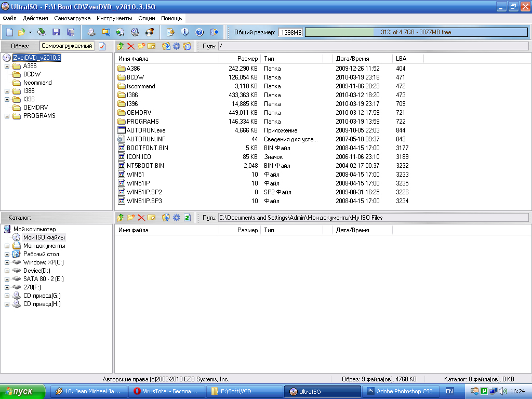Screen dimensions: 532x399
Task: Click gear Properties icon in Каталог toolbar
Action: click(x=177, y=218)
